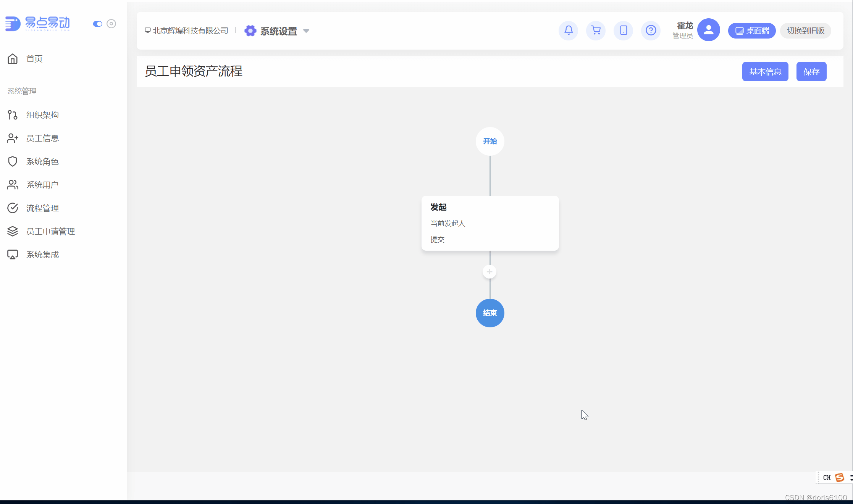Click the company name 北京辉煌科技有限公司
Viewport: 853px width, 504px height.
[191, 31]
